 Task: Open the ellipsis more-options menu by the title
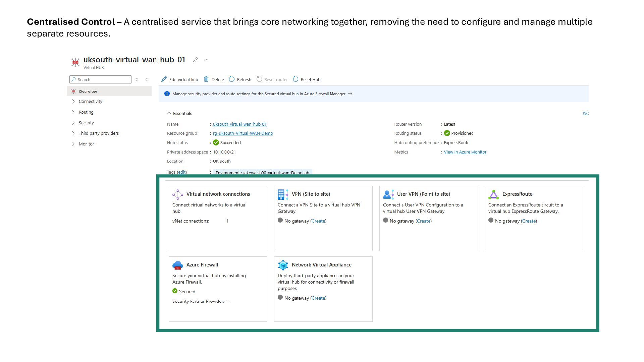(x=206, y=60)
